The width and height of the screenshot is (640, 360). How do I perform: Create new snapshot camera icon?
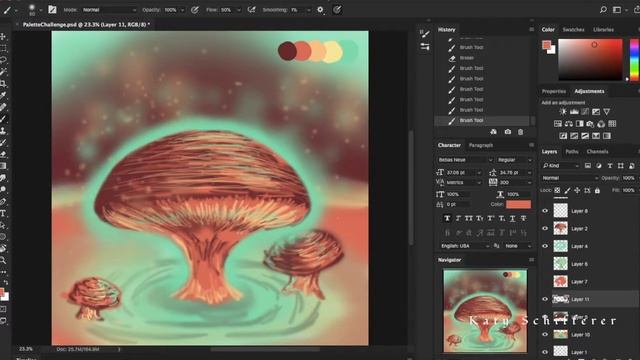(507, 132)
